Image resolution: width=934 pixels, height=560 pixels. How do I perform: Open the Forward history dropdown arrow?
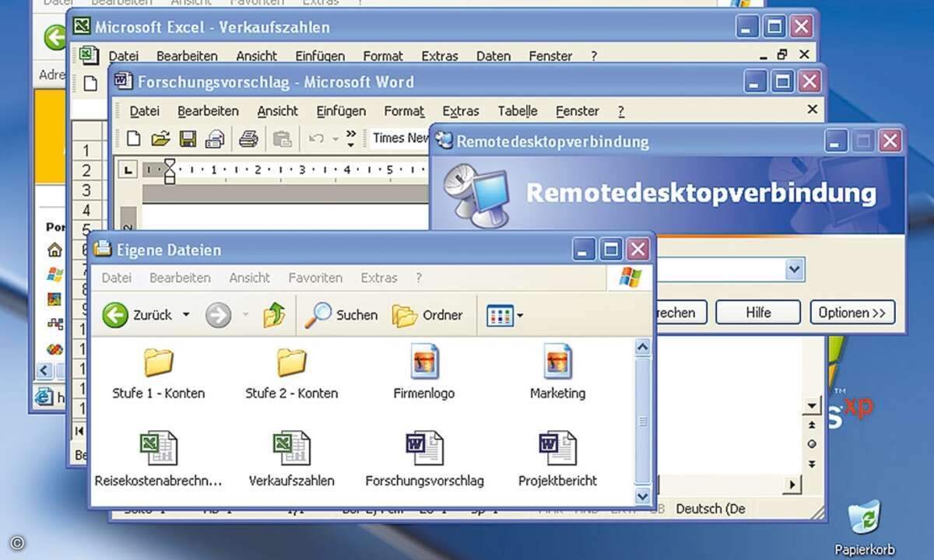245,315
